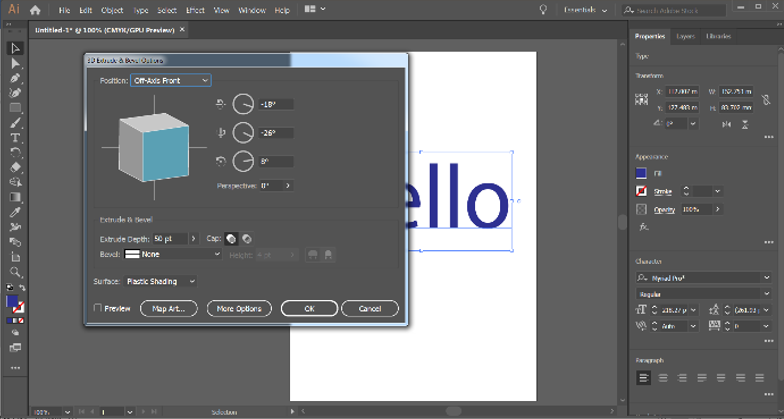This screenshot has height=419, width=784.
Task: Select justify with last line aligned left
Action: (x=702, y=378)
